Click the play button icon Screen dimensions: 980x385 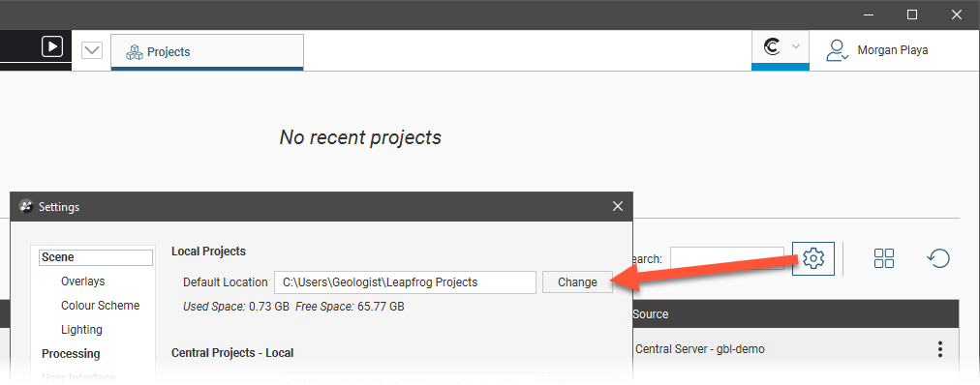(52, 46)
